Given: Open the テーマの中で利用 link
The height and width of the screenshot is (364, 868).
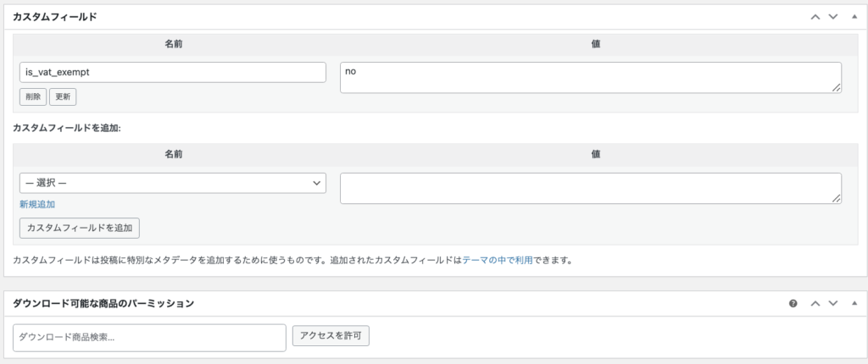Looking at the screenshot, I should click(497, 260).
